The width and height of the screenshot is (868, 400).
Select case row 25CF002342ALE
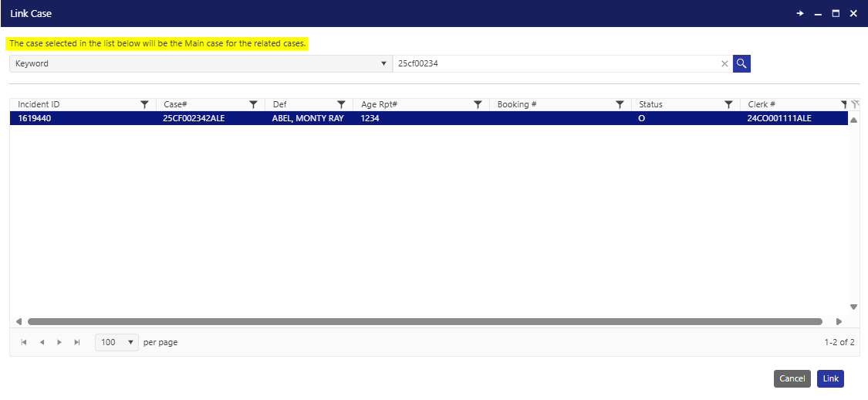click(194, 119)
